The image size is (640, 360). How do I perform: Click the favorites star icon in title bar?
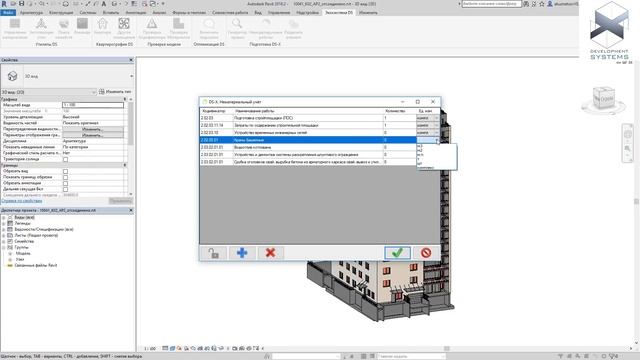(542, 4)
